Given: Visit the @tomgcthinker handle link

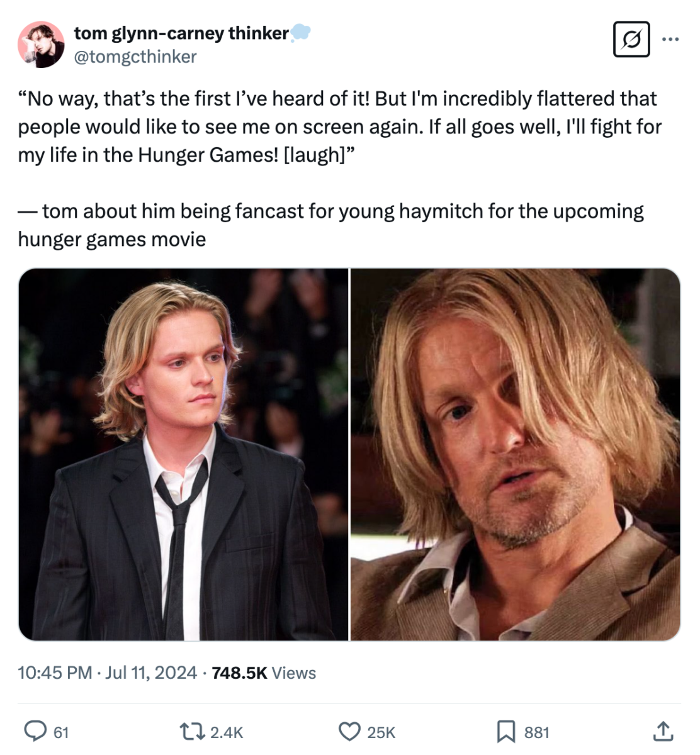Looking at the screenshot, I should click(135, 57).
